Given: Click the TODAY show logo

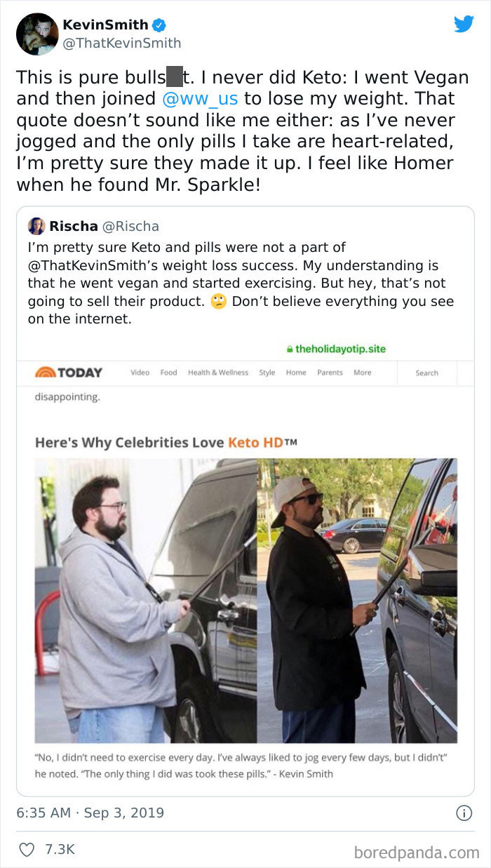Looking at the screenshot, I should pyautogui.click(x=69, y=373).
